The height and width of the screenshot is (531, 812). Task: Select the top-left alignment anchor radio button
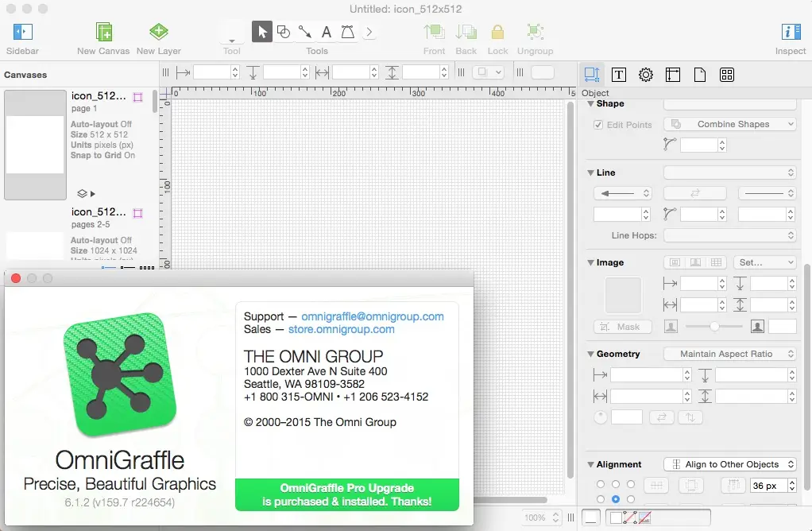coord(600,484)
